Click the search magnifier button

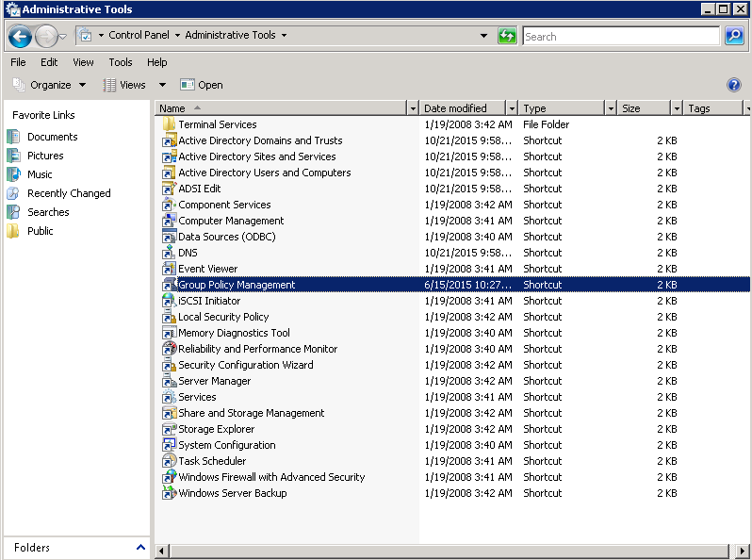click(x=734, y=36)
